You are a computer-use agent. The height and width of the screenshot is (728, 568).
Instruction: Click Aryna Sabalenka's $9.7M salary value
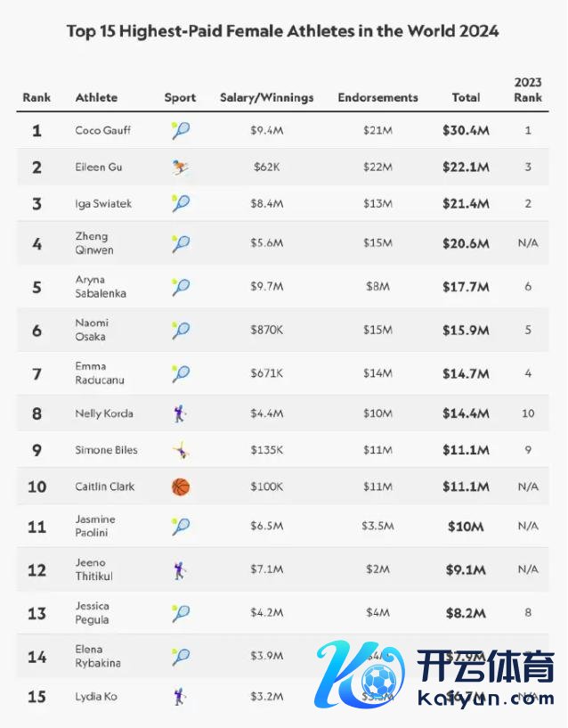pos(266,287)
